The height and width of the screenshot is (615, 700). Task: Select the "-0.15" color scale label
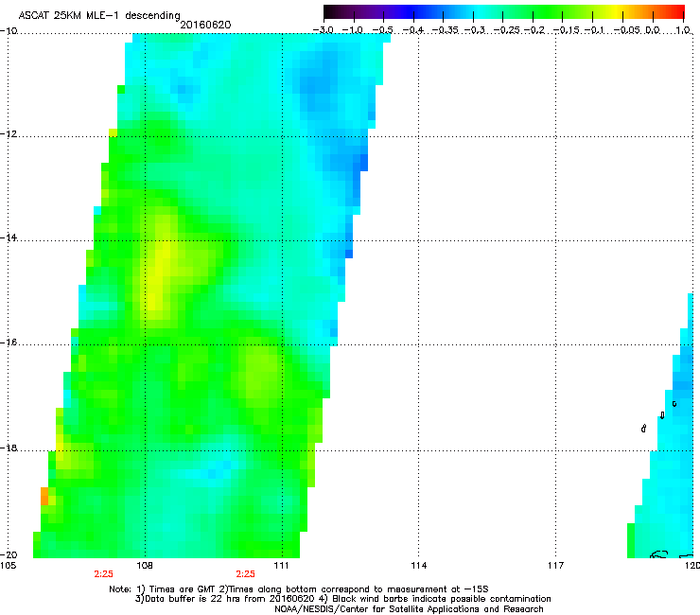[x=567, y=30]
